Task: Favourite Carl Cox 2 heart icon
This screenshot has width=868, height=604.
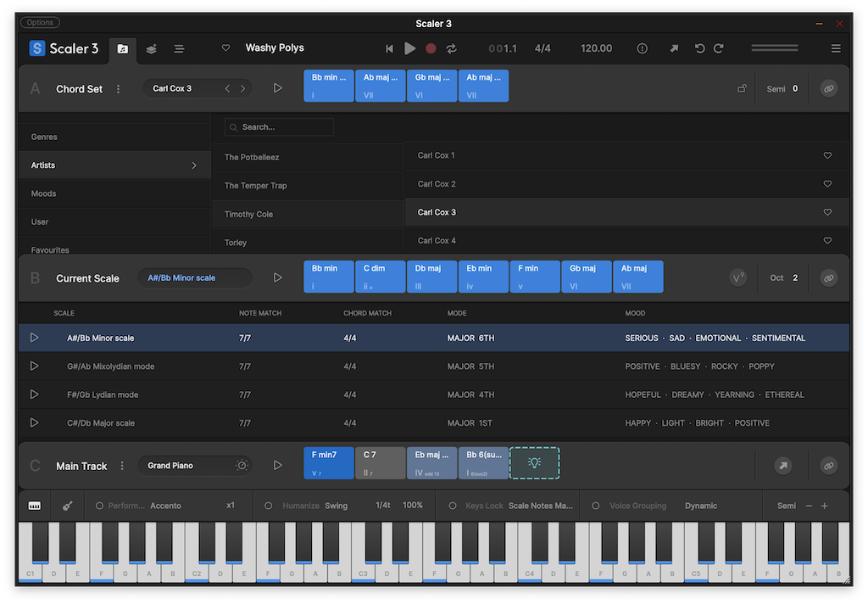Action: tap(827, 184)
